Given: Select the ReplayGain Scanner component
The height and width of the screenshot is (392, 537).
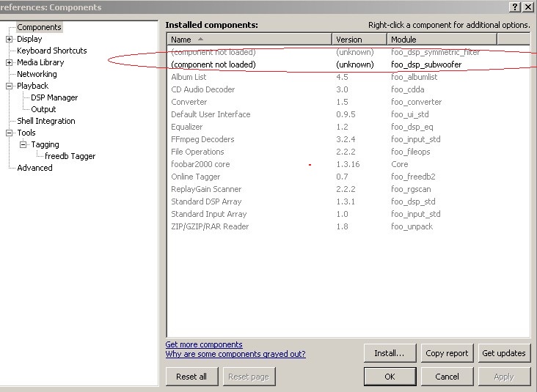Looking at the screenshot, I should [x=348, y=189].
